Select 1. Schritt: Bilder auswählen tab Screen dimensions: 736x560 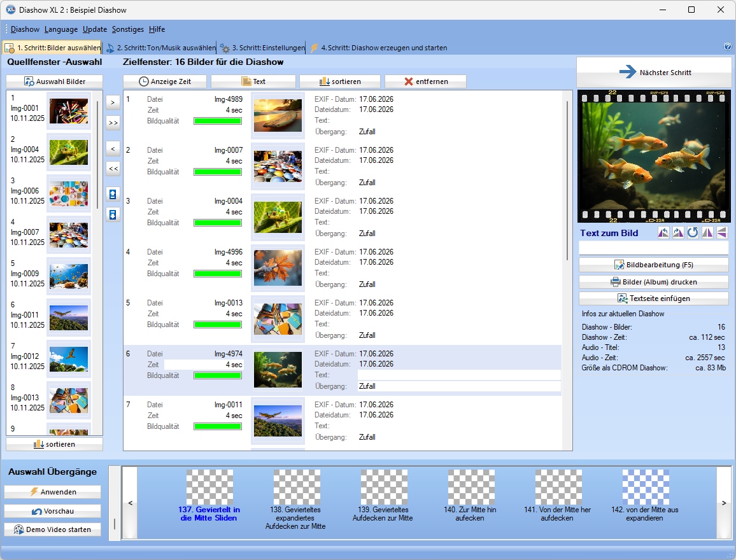52,47
